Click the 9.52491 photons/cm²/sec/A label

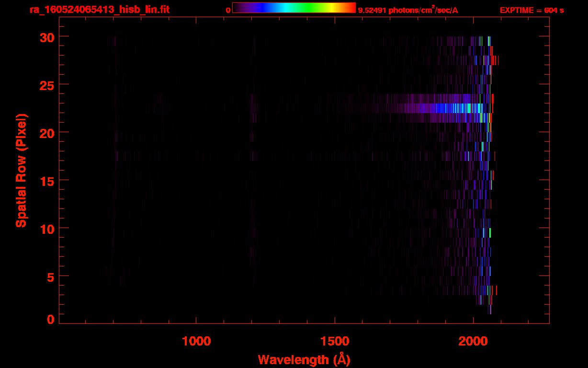408,10
